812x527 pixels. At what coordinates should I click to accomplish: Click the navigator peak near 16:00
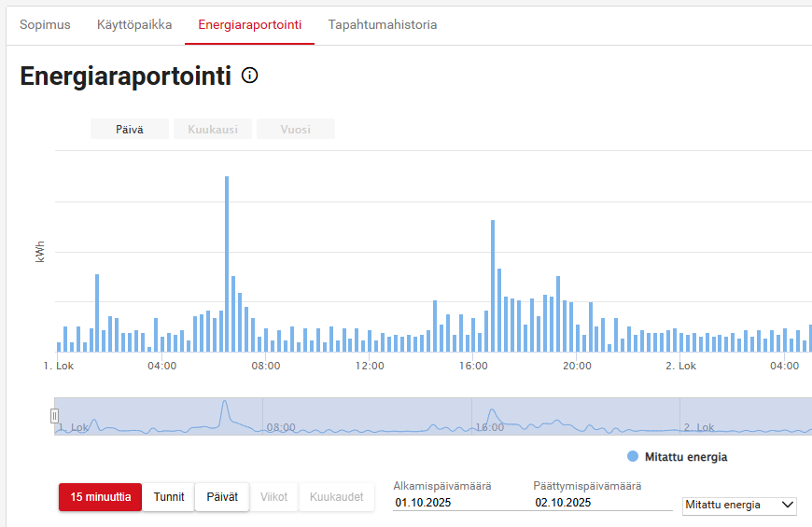click(x=492, y=413)
